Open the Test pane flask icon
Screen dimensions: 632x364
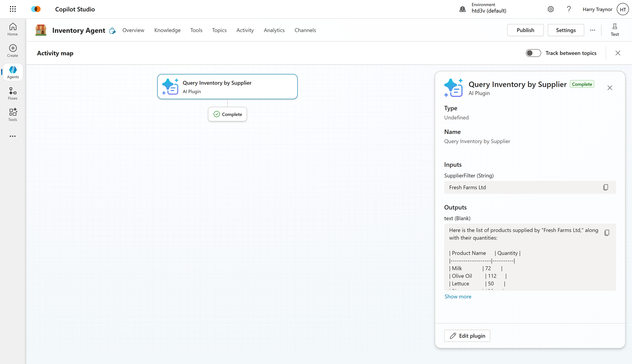click(x=615, y=30)
